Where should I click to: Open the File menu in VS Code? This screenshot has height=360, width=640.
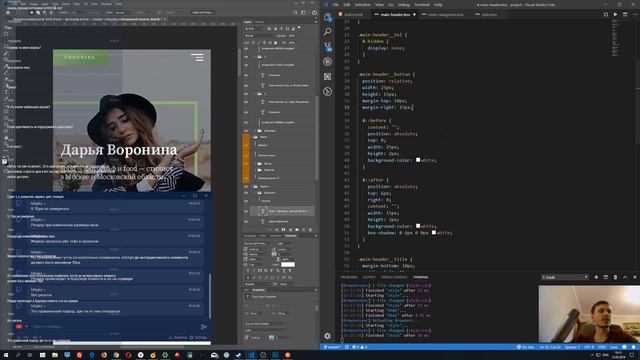(x=336, y=4)
